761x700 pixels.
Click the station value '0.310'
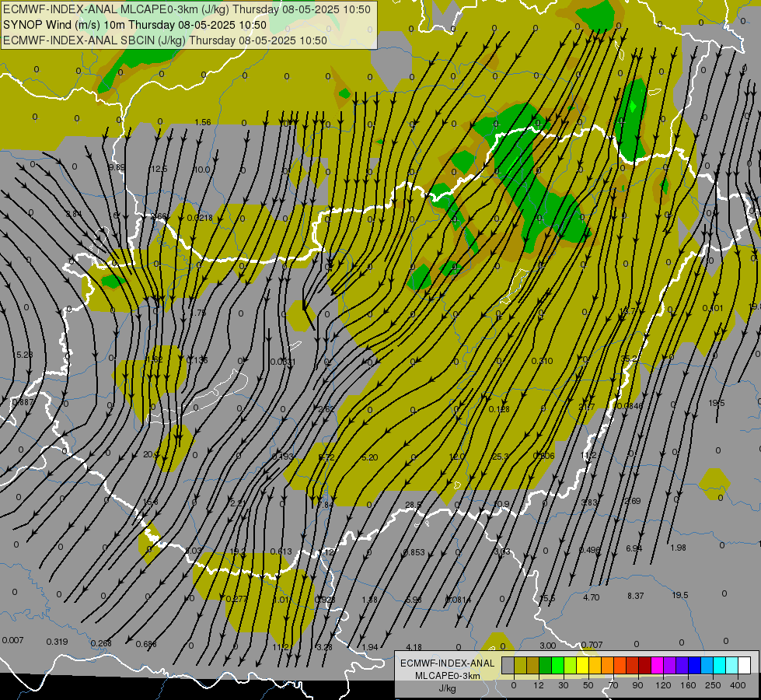tap(542, 361)
